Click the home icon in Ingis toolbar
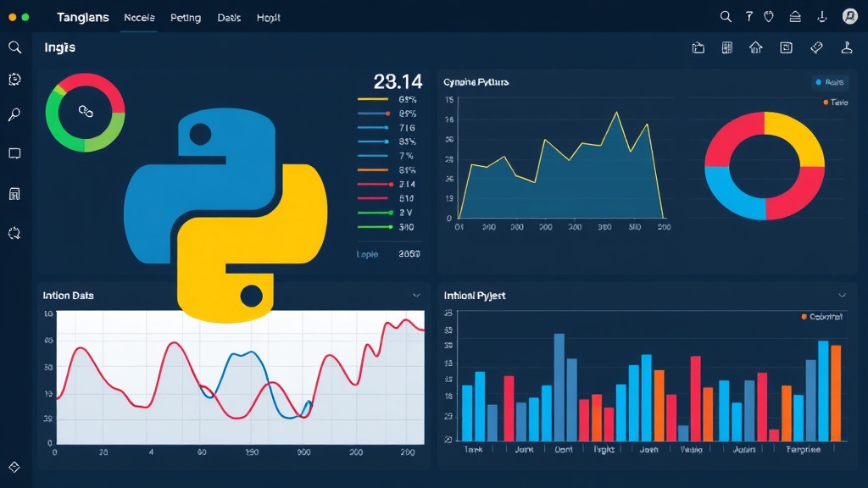Screen dimensions: 868x488 (755, 48)
